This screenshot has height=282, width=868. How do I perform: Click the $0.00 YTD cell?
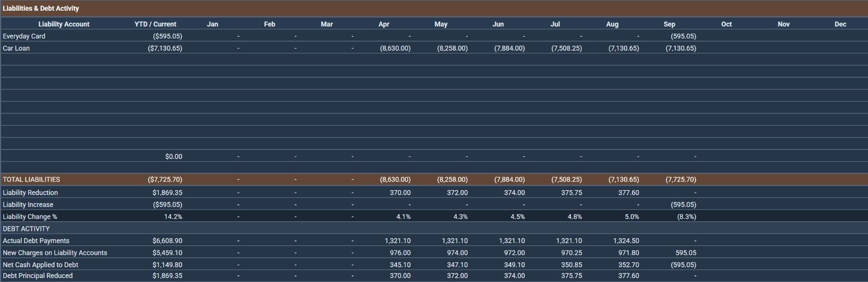(x=174, y=157)
